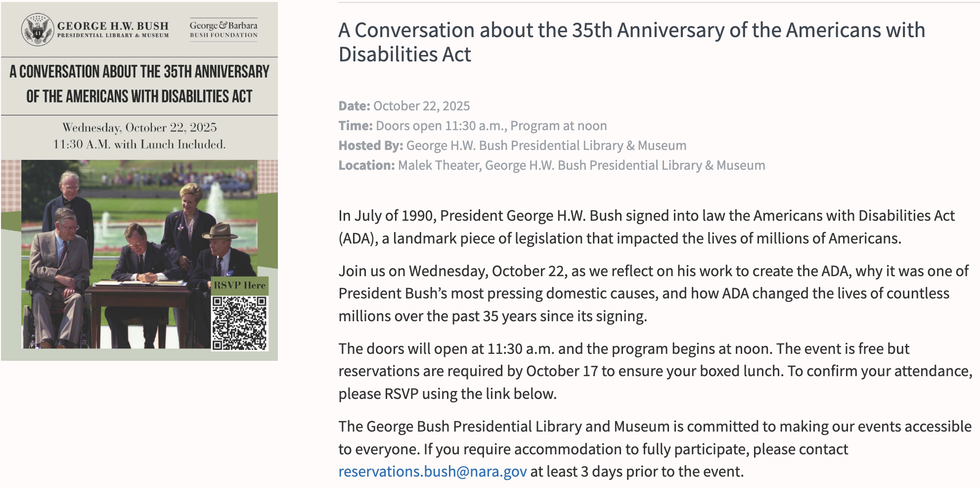
Task: Click the paragraph starting "In July of 1990"
Action: pyautogui.click(x=646, y=227)
